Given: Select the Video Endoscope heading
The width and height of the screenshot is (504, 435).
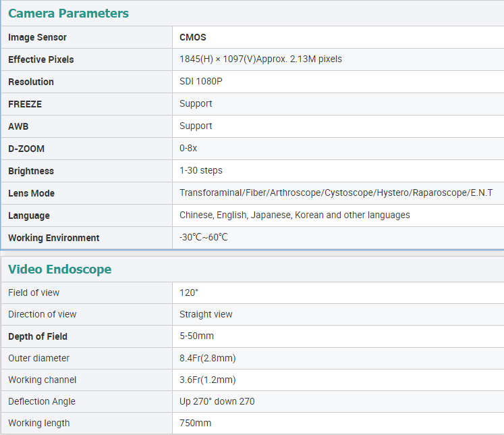Looking at the screenshot, I should (60, 270).
